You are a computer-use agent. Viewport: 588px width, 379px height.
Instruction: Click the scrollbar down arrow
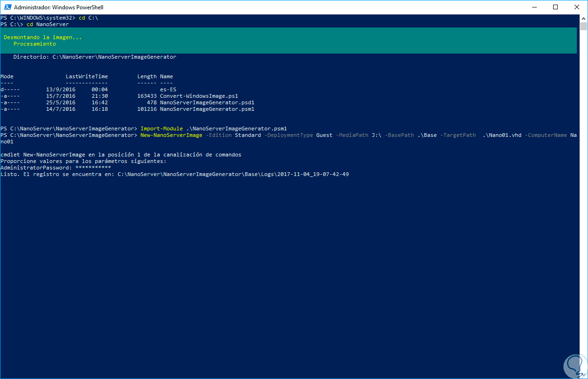(x=583, y=375)
